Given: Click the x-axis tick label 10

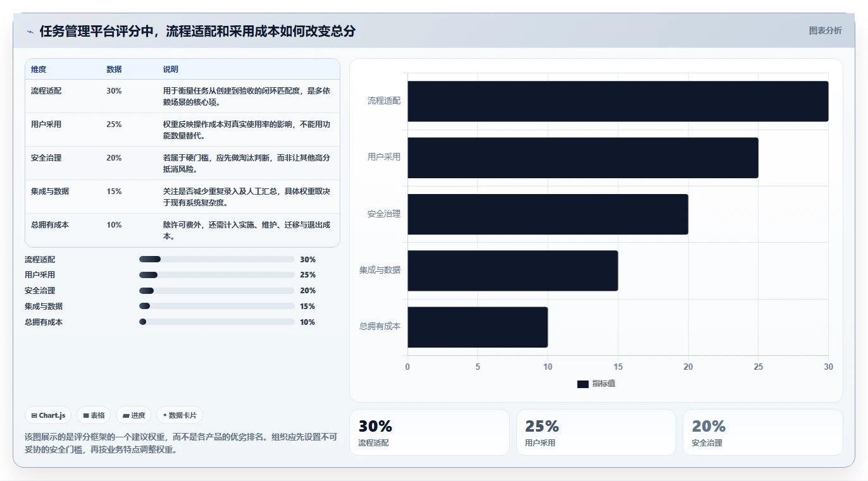Looking at the screenshot, I should (x=548, y=367).
